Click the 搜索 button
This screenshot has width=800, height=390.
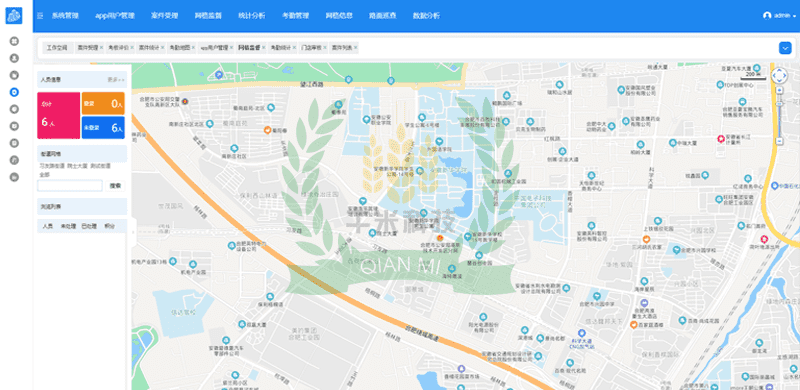click(116, 186)
